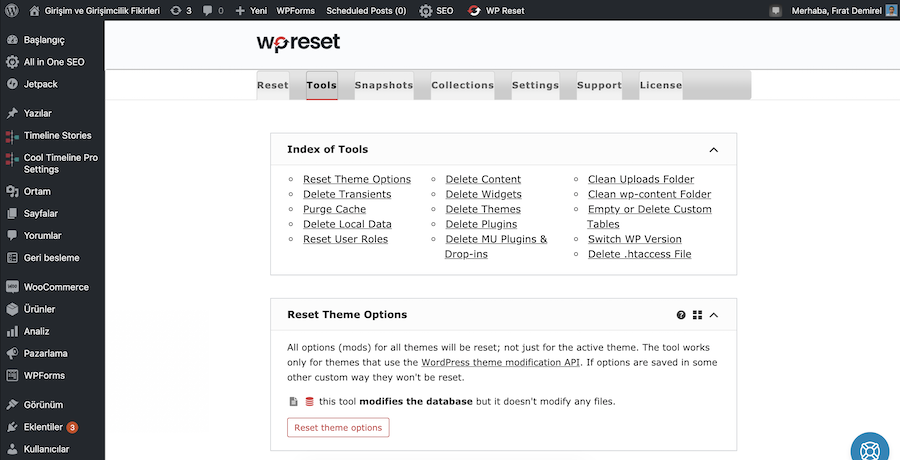The width and height of the screenshot is (900, 460).
Task: Switch to the Reset tab
Action: [x=273, y=85]
